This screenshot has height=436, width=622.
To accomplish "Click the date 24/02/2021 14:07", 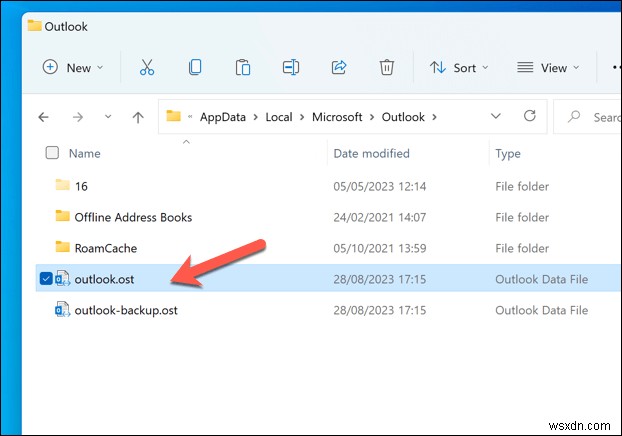I will (x=380, y=217).
